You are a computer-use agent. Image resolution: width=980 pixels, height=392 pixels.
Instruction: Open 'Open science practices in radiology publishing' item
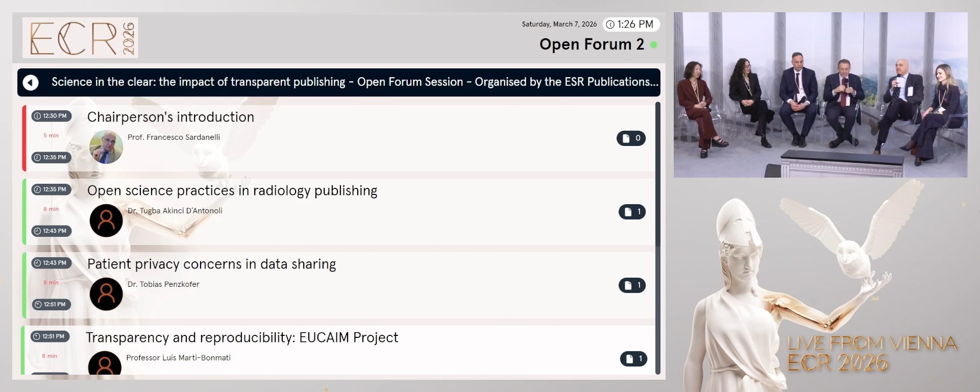(x=339, y=212)
